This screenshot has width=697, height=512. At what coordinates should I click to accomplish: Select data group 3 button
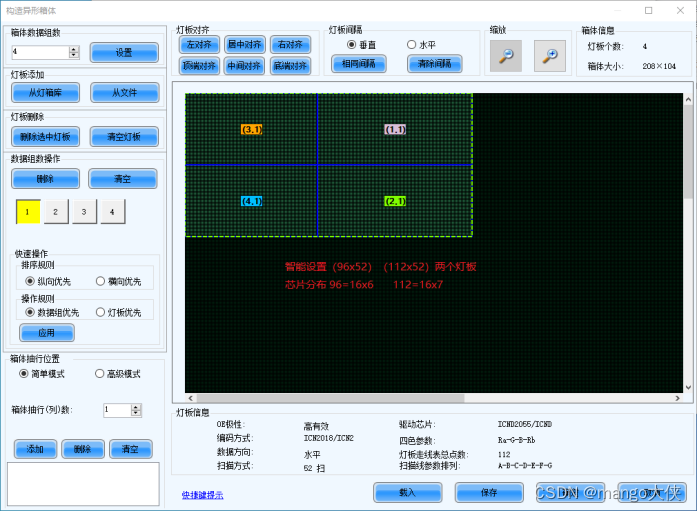(x=84, y=212)
